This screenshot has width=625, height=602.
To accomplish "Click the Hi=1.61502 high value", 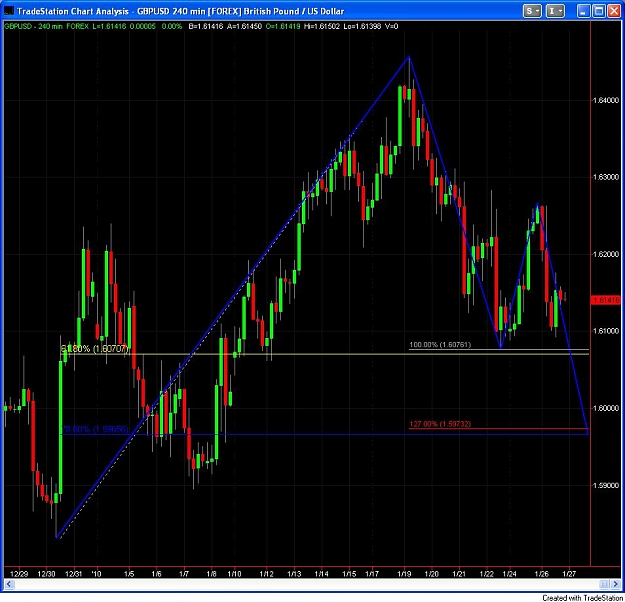I will [x=322, y=27].
